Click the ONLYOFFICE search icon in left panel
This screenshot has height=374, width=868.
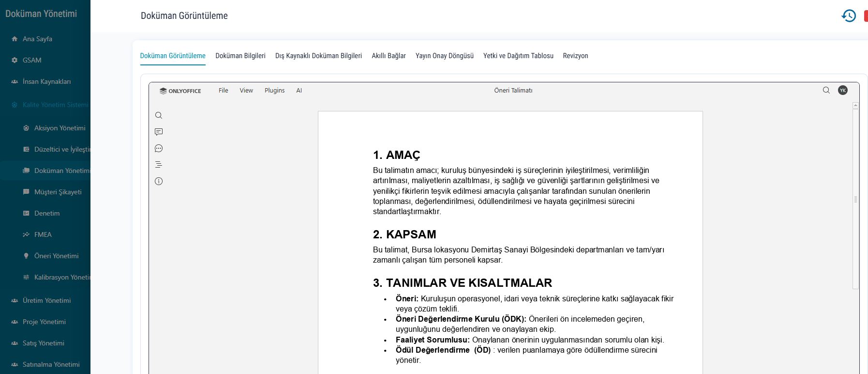[x=159, y=115]
